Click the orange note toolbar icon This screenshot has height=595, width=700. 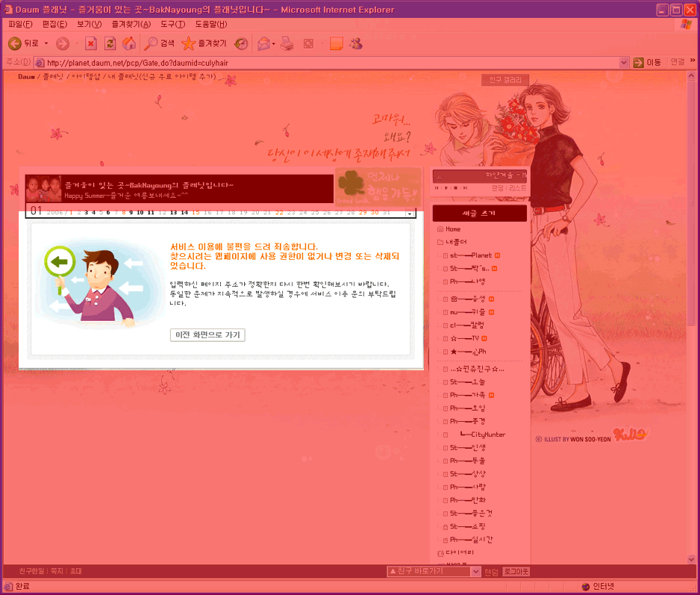(x=336, y=43)
